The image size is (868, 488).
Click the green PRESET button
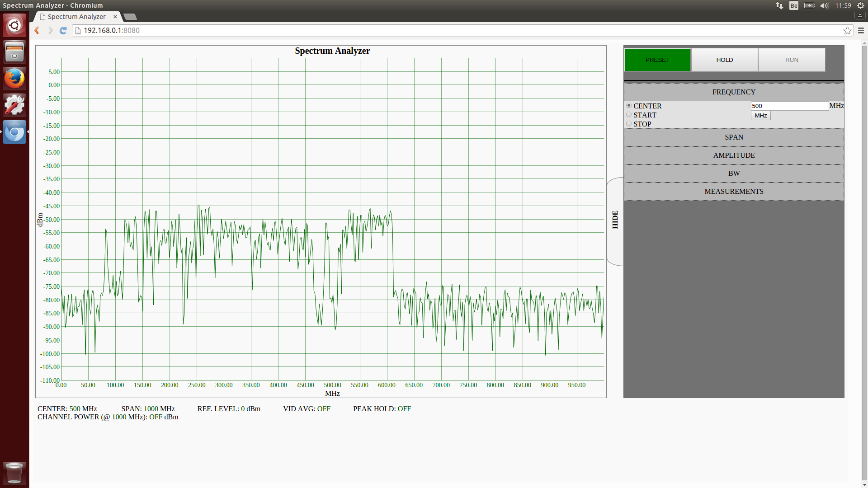657,60
